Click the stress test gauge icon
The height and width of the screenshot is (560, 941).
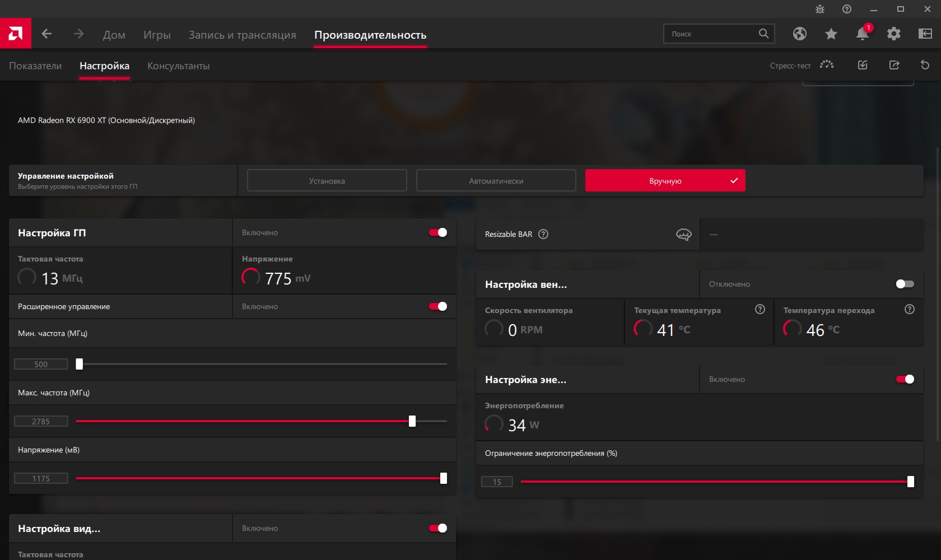(x=827, y=65)
